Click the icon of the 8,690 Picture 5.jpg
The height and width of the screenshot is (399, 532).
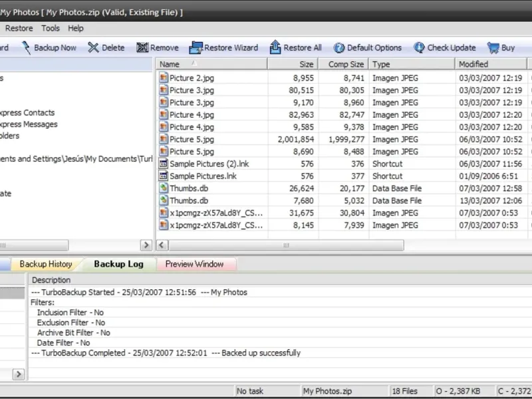pyautogui.click(x=164, y=151)
